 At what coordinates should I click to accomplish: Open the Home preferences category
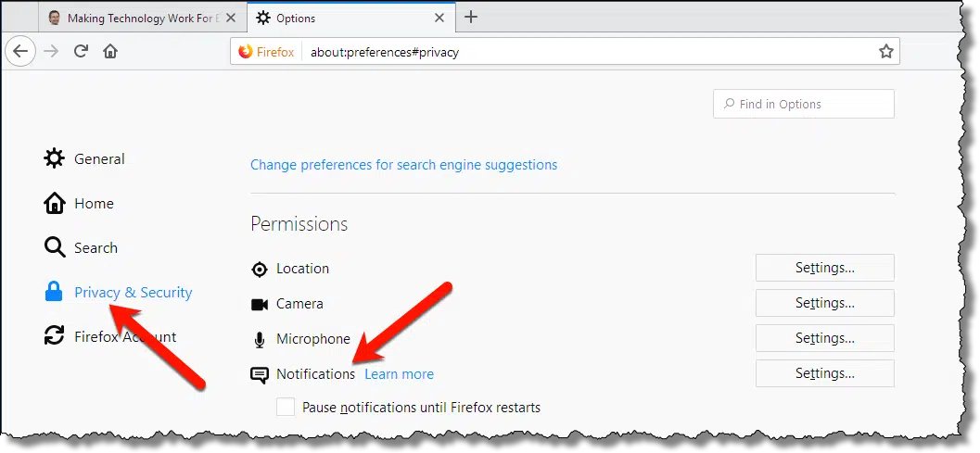(79, 204)
